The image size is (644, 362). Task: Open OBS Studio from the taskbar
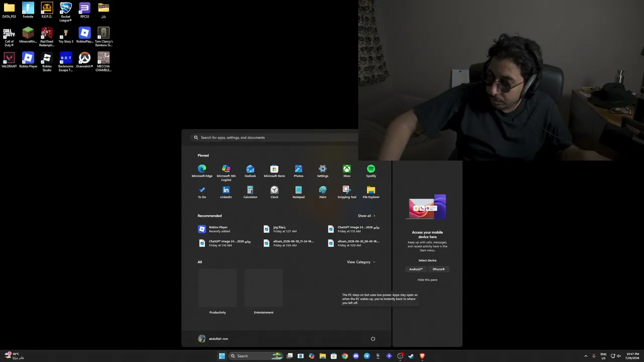click(x=400, y=356)
